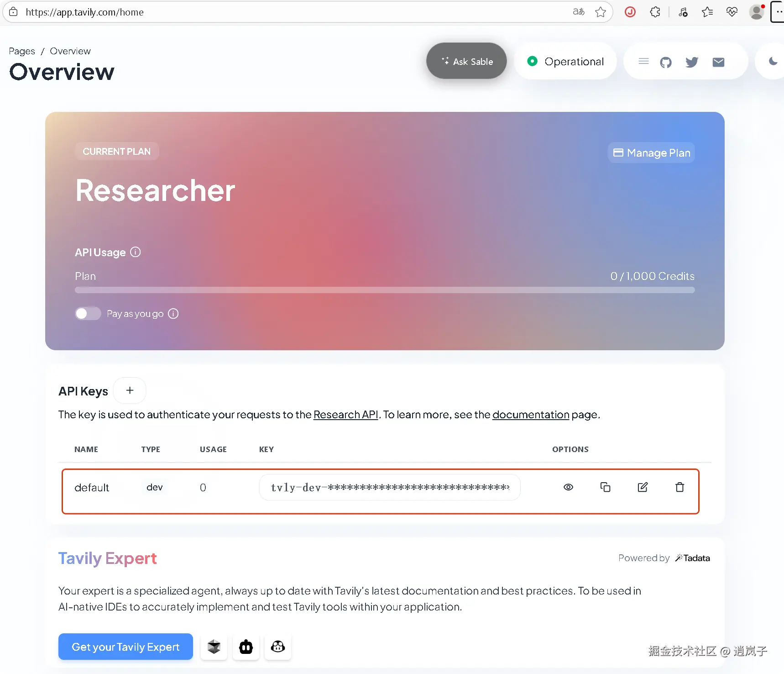The width and height of the screenshot is (784, 674).
Task: Click the Researcher plan name
Action: [x=155, y=190]
